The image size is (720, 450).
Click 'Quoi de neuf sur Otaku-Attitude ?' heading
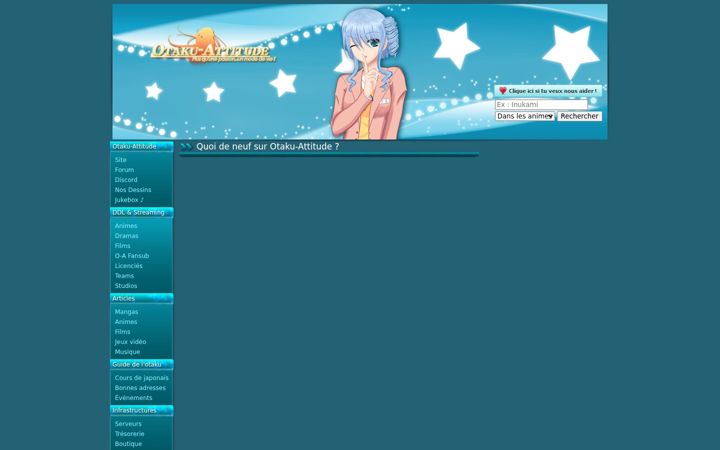(268, 146)
